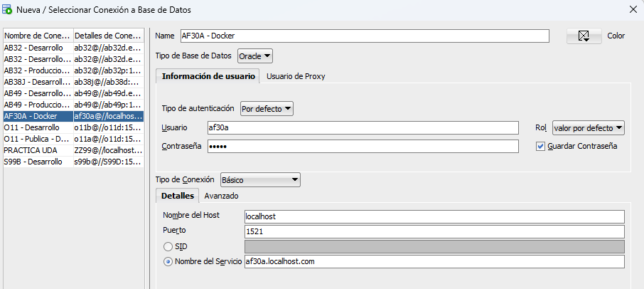The width and height of the screenshot is (644, 289).
Task: Close the connection dialog window
Action: click(633, 10)
